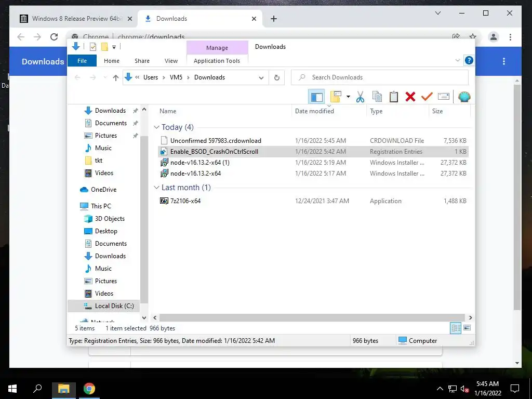Click the Search Downloads field
The width and height of the screenshot is (532, 399).
(380, 77)
